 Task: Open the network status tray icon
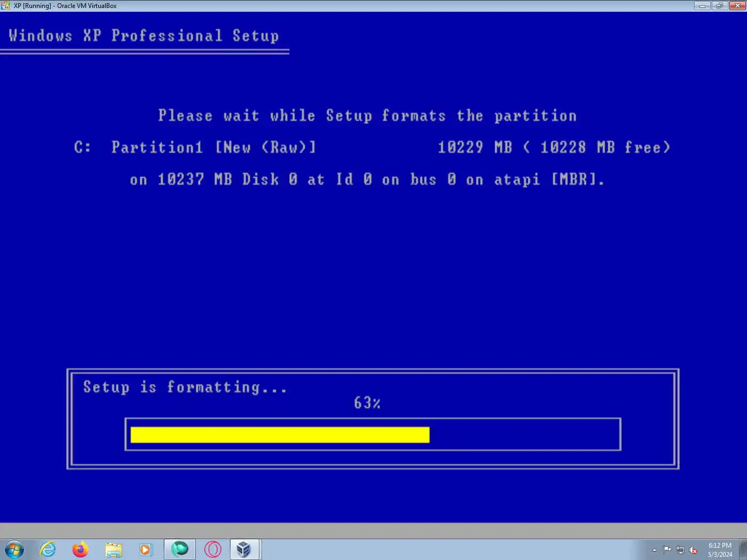point(680,550)
